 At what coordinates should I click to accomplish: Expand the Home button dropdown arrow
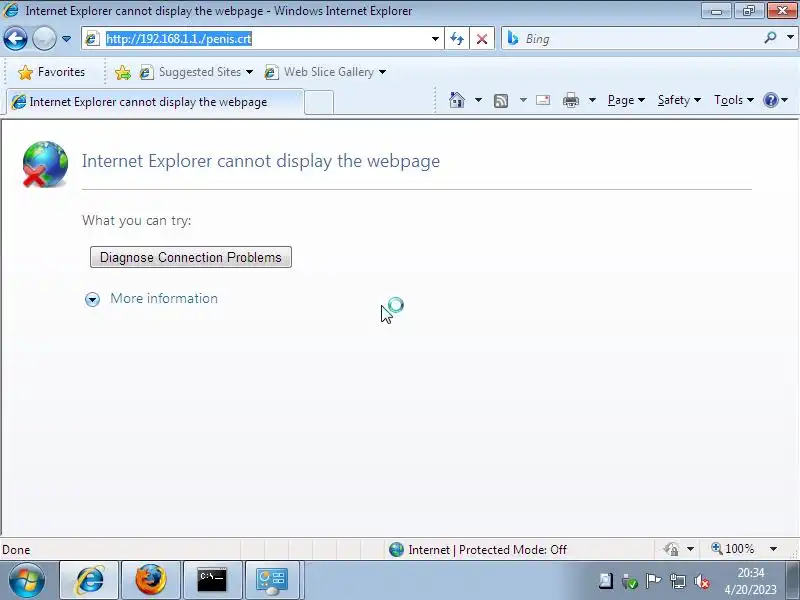pyautogui.click(x=478, y=100)
